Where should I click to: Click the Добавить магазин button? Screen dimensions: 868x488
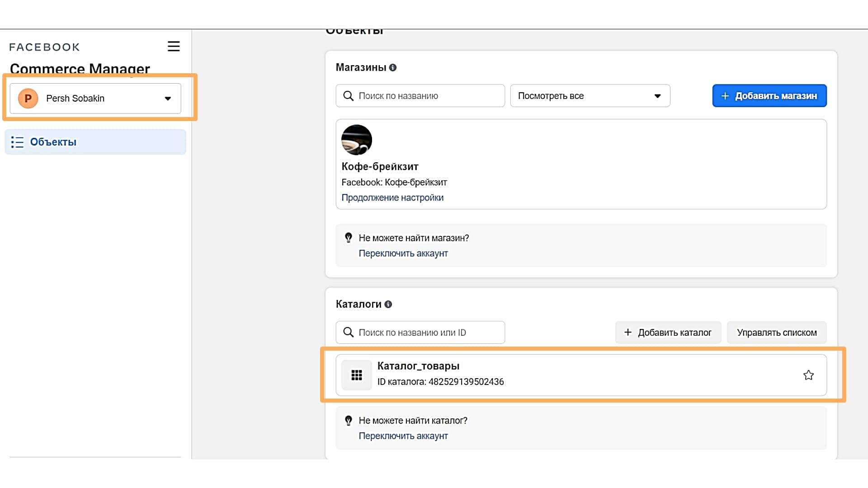point(769,96)
